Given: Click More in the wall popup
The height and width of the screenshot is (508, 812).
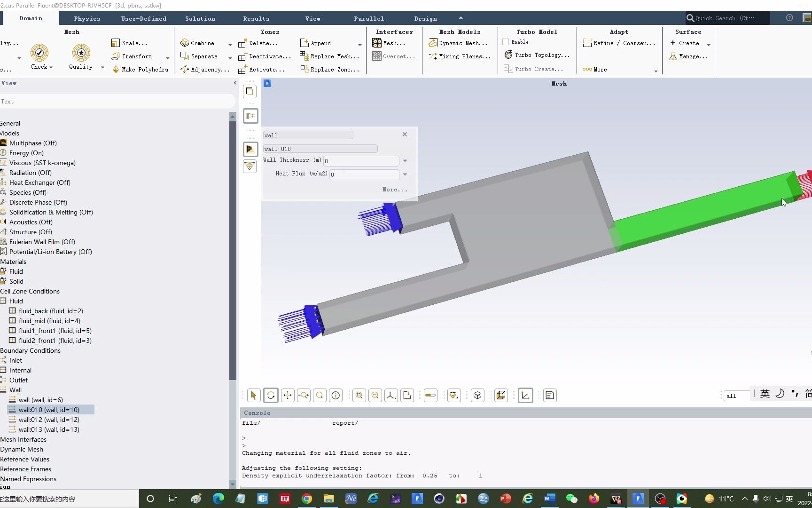Looking at the screenshot, I should pos(395,190).
